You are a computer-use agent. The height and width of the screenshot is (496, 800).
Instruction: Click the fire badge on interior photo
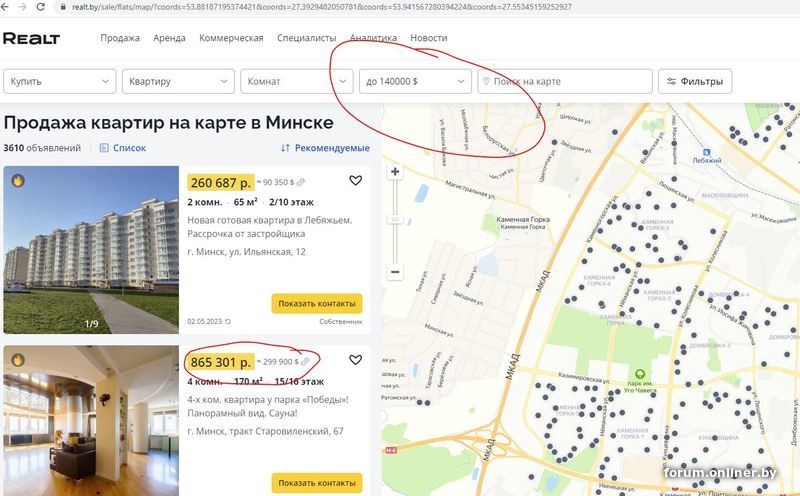pos(18,360)
